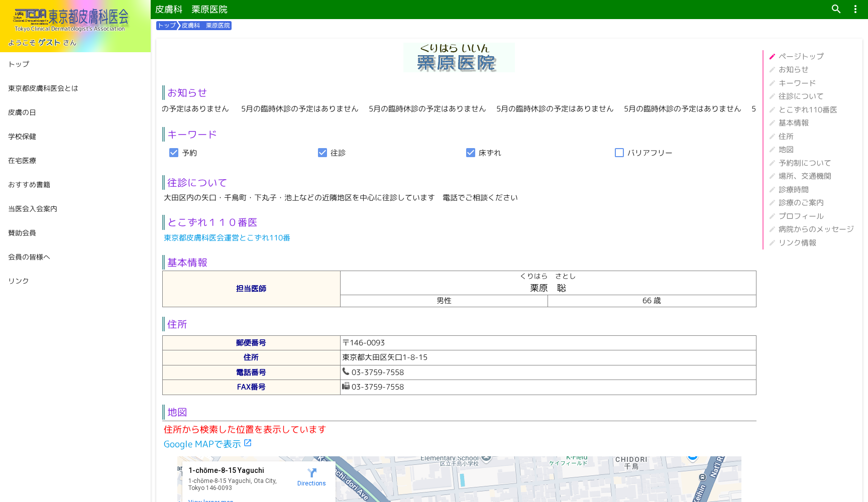This screenshot has width=868, height=502.
Task: Click Directions link on the map card
Action: point(311,483)
